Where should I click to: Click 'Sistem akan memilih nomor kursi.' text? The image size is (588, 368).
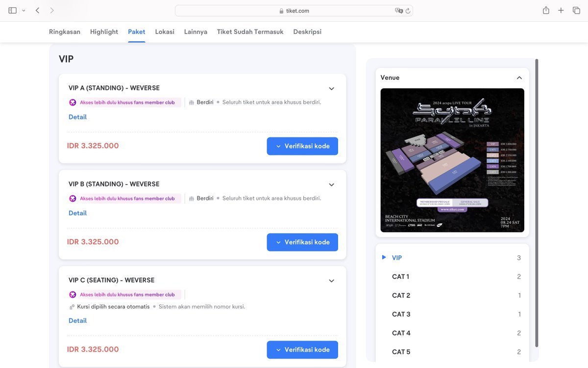pyautogui.click(x=202, y=307)
